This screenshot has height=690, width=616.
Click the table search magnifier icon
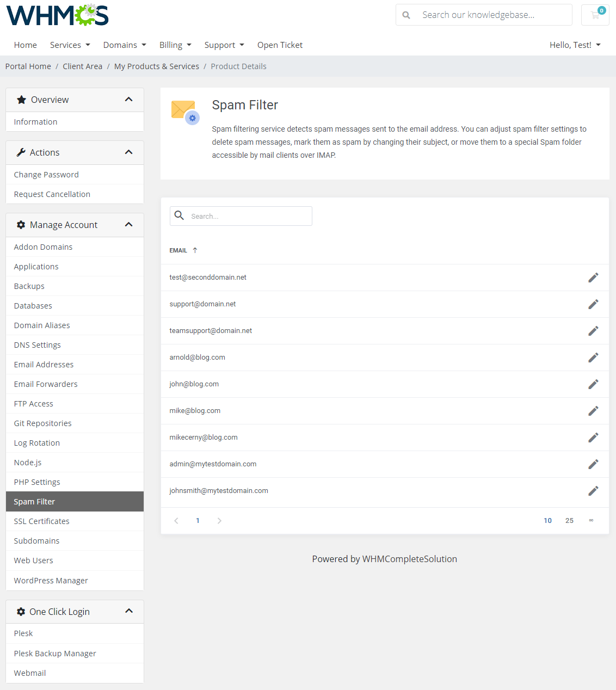(x=179, y=215)
